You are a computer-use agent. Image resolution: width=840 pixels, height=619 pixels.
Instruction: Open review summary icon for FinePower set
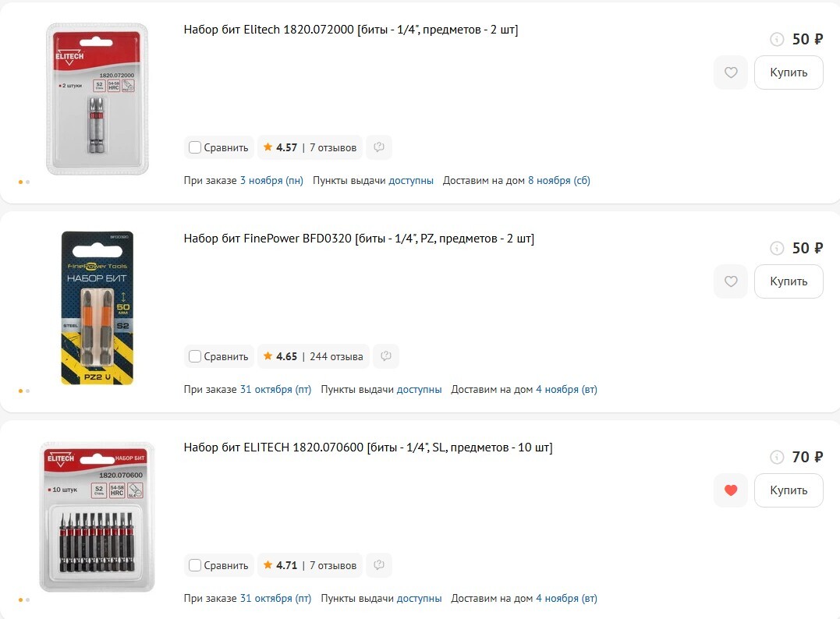[x=386, y=356]
